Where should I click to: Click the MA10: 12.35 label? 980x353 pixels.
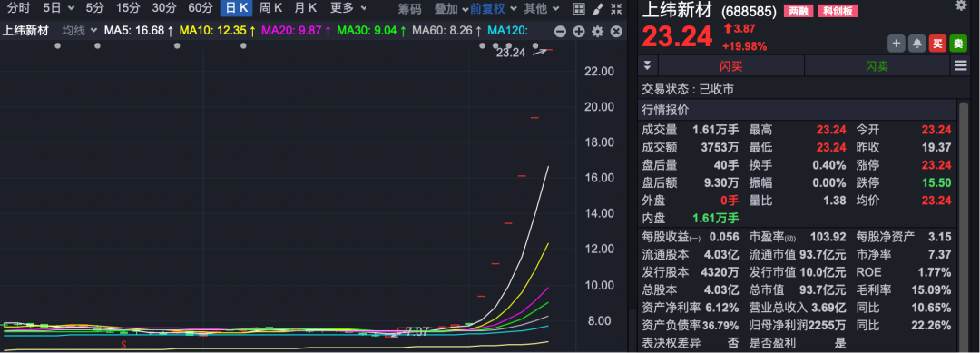tap(217, 31)
